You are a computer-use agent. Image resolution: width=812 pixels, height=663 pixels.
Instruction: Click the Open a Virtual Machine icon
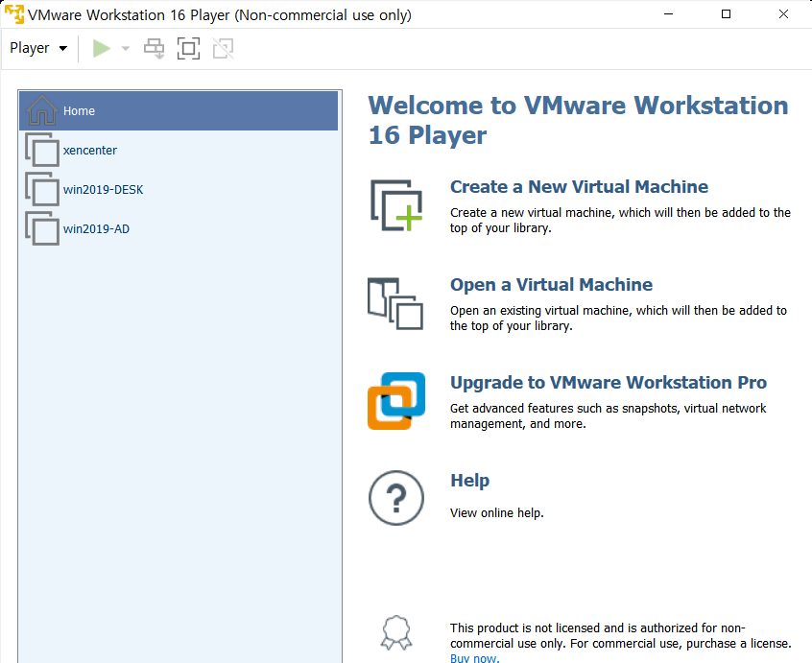pyautogui.click(x=395, y=304)
